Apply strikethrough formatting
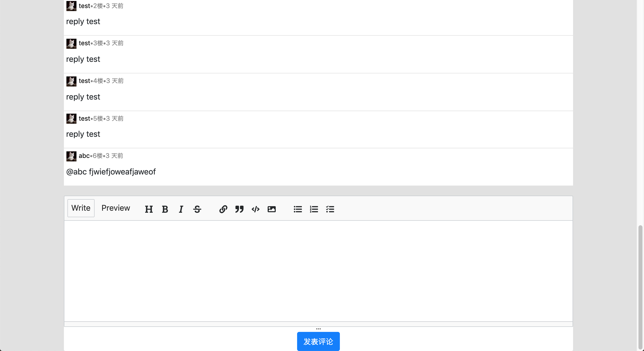The image size is (644, 351). coord(197,209)
